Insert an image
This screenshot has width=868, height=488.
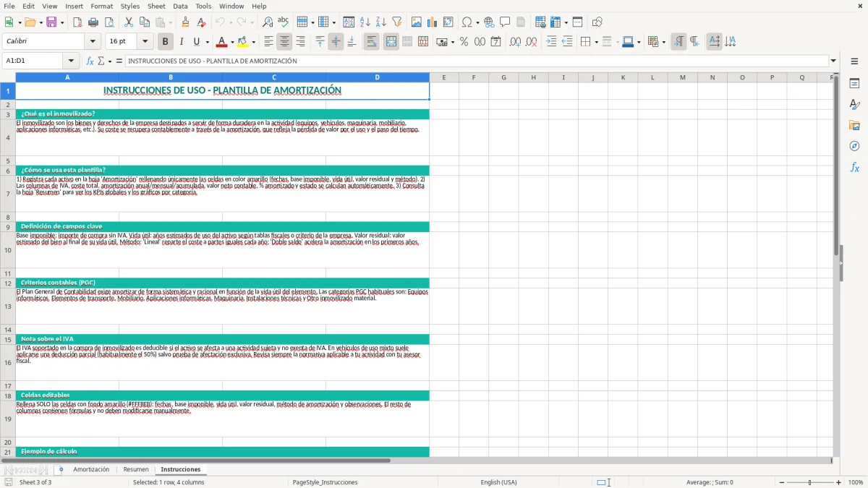417,22
